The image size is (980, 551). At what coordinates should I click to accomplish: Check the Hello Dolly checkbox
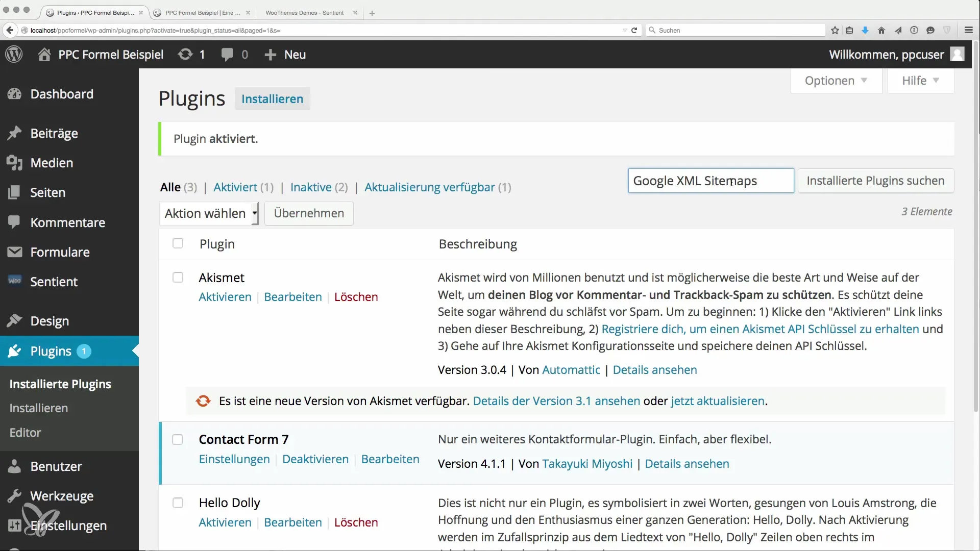(178, 503)
